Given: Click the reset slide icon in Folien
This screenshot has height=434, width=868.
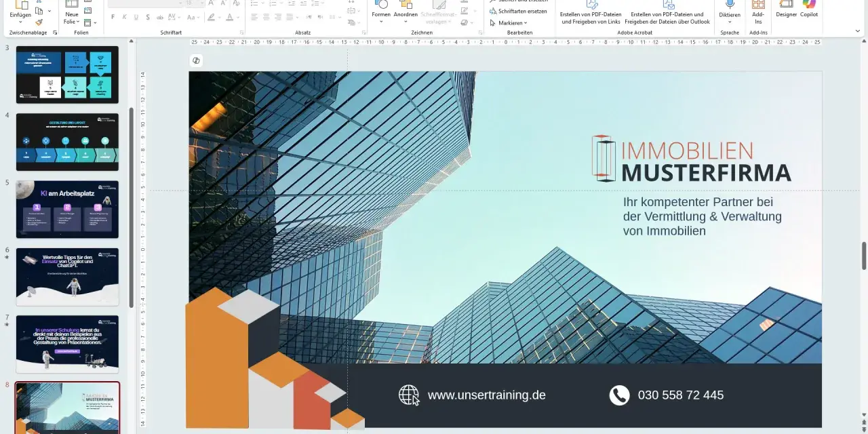Looking at the screenshot, I should (87, 12).
